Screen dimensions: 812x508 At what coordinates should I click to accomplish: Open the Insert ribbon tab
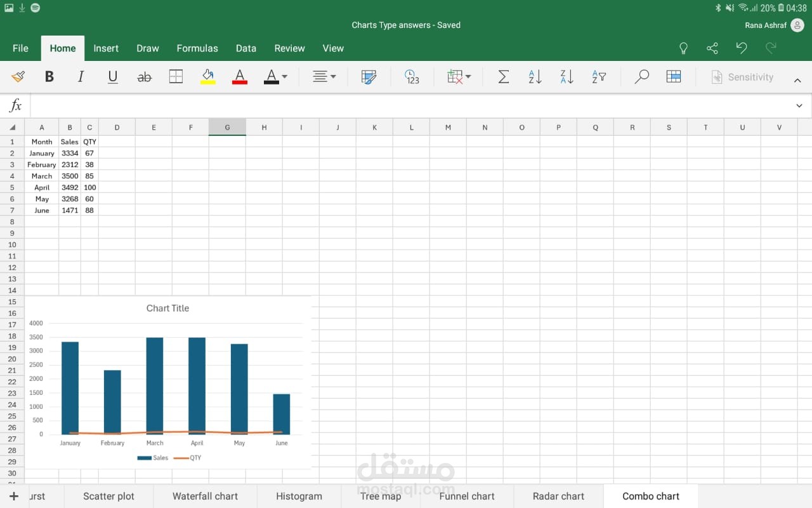[106, 48]
